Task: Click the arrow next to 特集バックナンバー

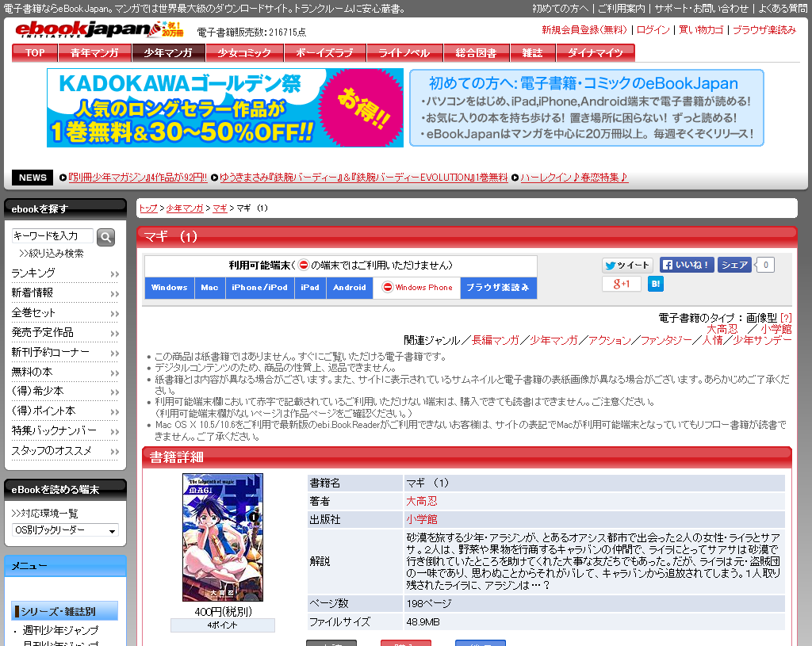Action: (114, 432)
